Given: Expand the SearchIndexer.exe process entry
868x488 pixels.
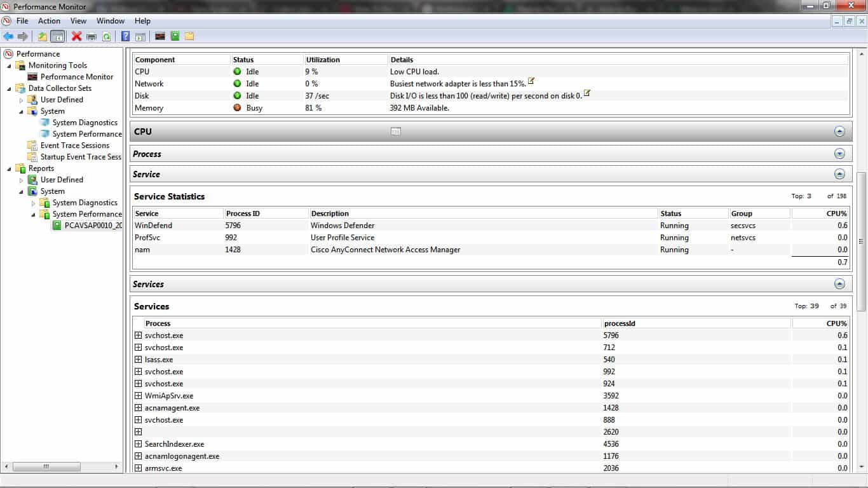Looking at the screenshot, I should click(x=139, y=444).
